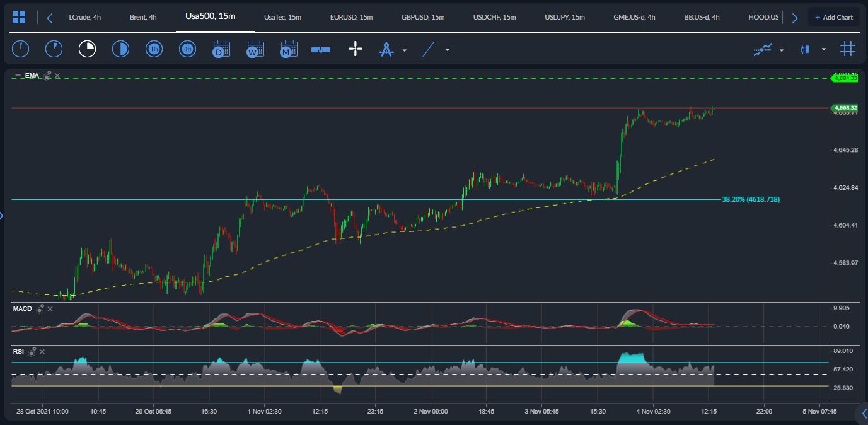Select the 1-hour timeframe icon
This screenshot has height=425, width=868.
pos(154,49)
